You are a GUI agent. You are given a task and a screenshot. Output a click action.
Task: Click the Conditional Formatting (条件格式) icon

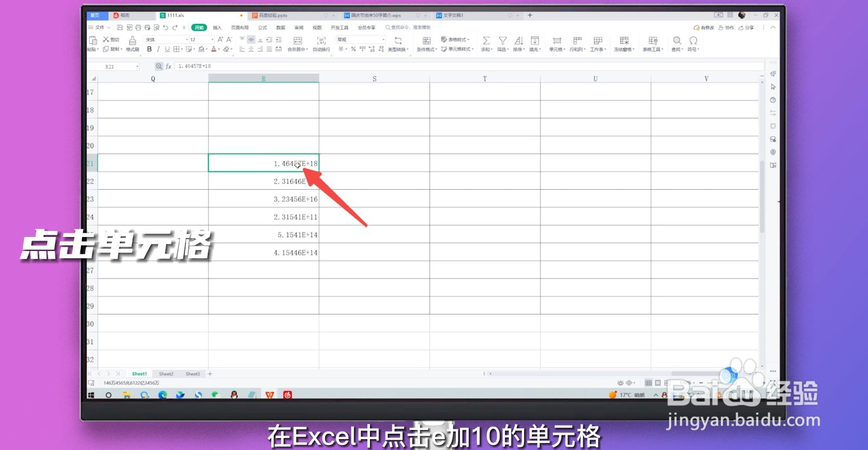[426, 41]
